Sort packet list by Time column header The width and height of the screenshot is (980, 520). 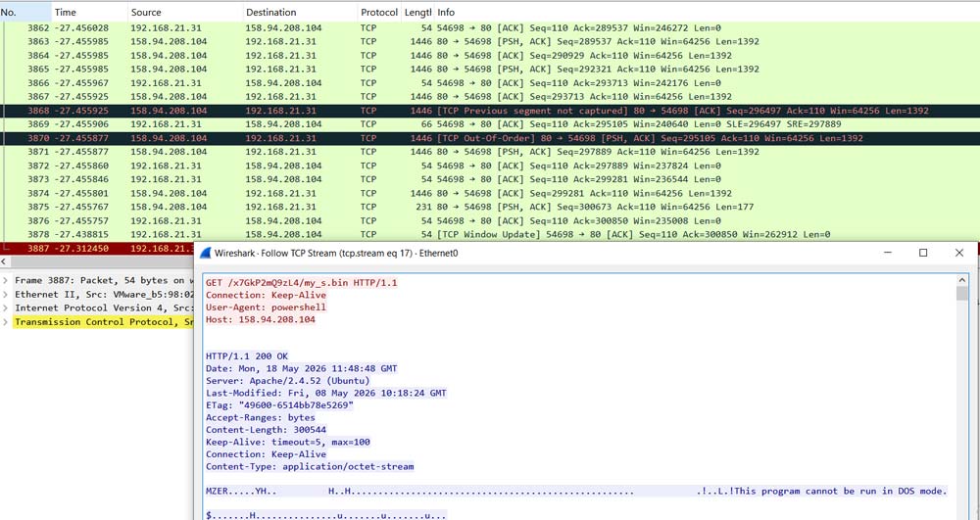point(89,13)
